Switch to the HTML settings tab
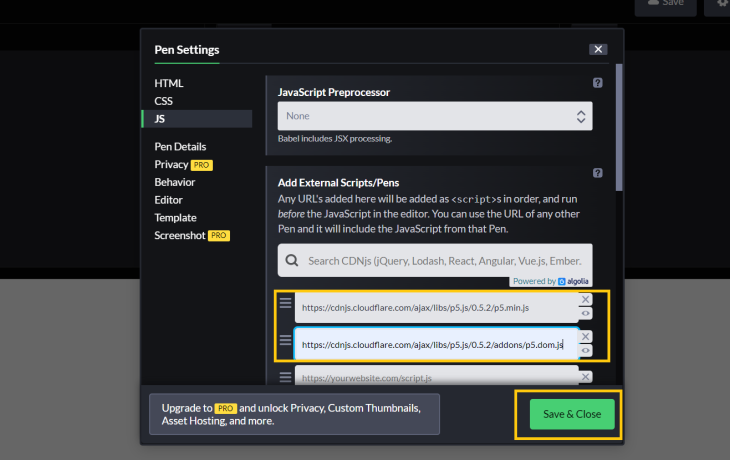The image size is (730, 460). 169,83
